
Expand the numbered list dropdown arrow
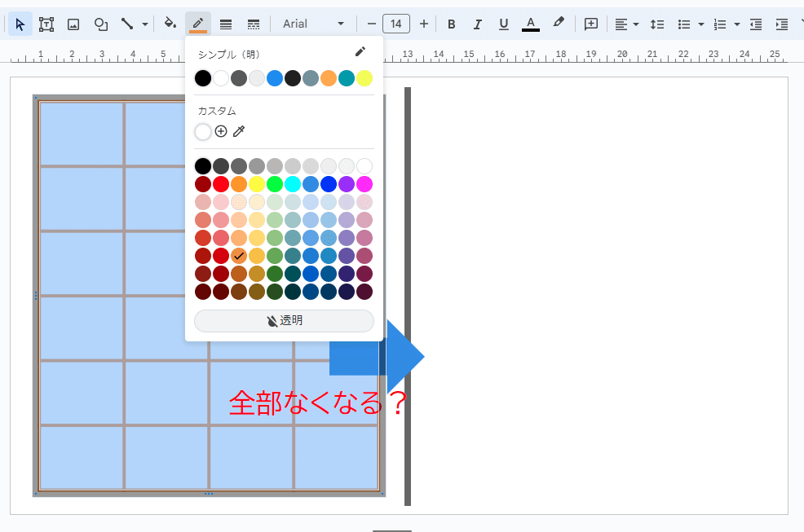(737, 24)
